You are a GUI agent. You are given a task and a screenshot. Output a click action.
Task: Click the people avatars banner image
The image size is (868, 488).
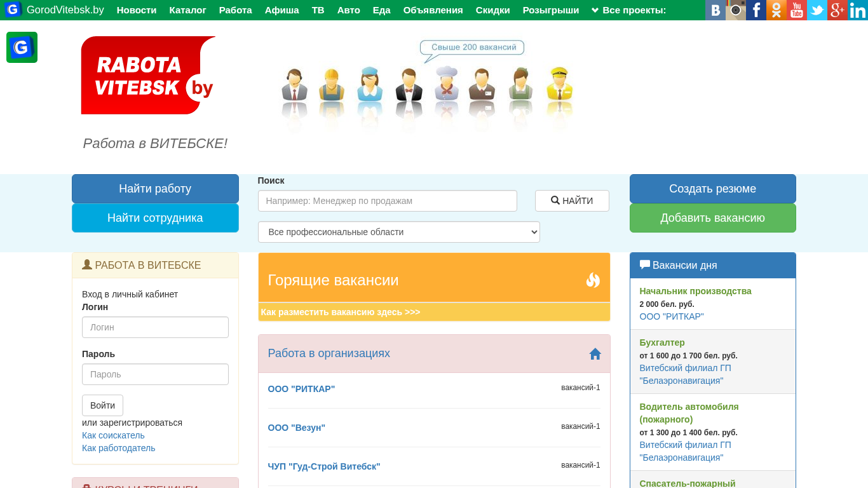pos(427,88)
